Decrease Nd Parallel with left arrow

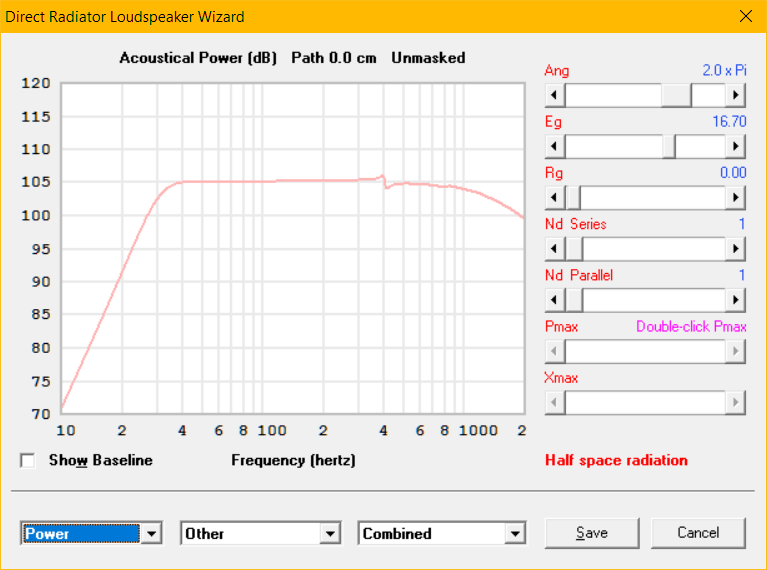[x=555, y=300]
